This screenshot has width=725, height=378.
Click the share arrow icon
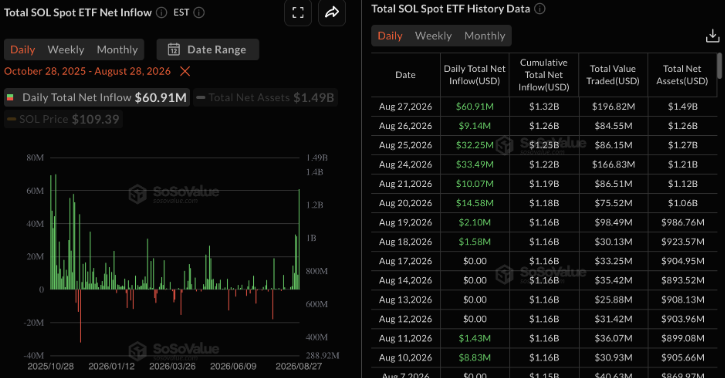(x=332, y=12)
